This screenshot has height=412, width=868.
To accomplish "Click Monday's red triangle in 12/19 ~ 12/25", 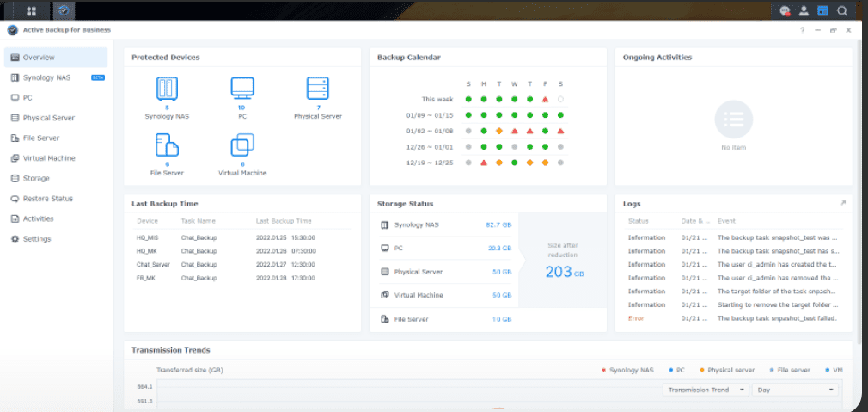I will click(484, 163).
